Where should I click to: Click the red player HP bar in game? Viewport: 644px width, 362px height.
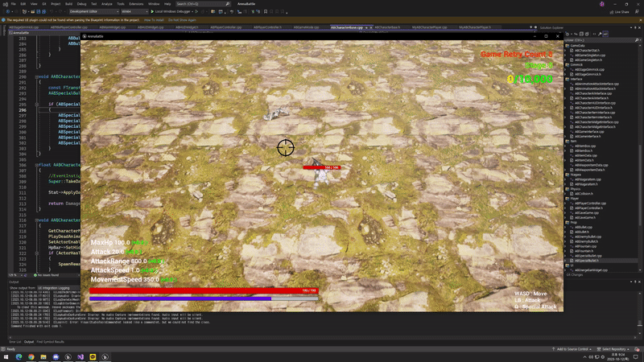204,290
